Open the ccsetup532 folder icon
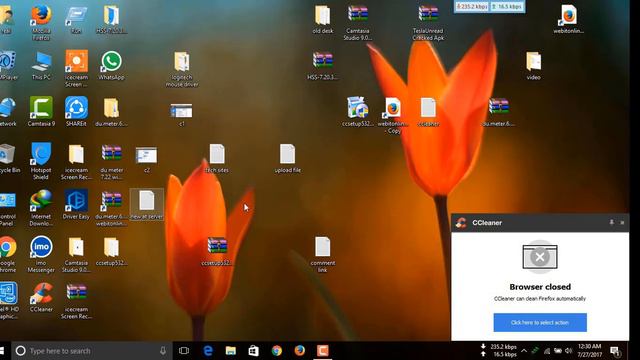This screenshot has height=360, width=640. point(111,251)
